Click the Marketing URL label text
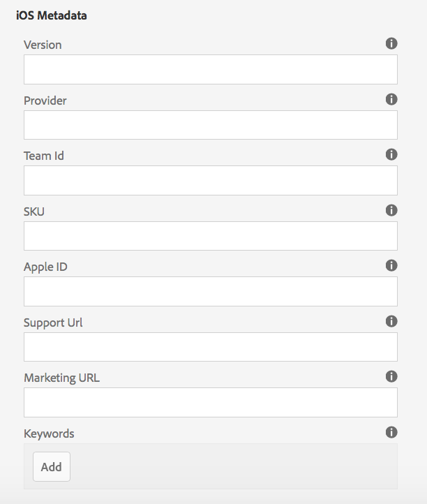427x504 pixels. pos(61,378)
